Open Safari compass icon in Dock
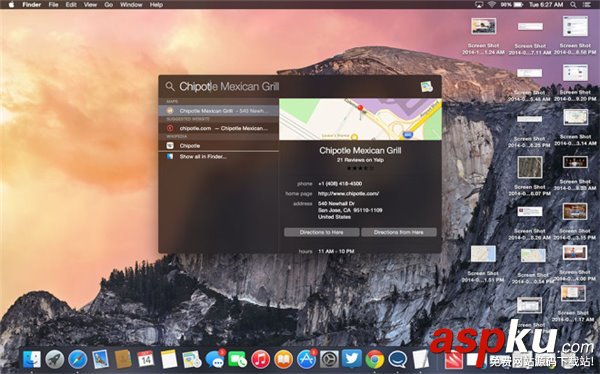Image resolution: width=600 pixels, height=374 pixels. point(78,360)
